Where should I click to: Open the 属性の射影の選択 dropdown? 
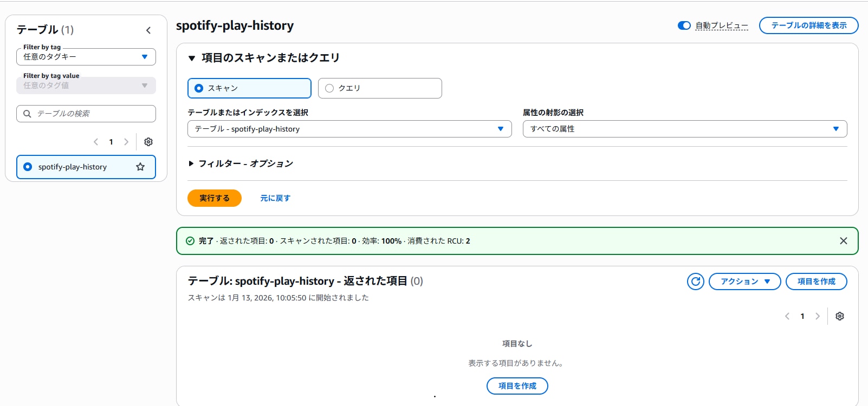coord(684,129)
